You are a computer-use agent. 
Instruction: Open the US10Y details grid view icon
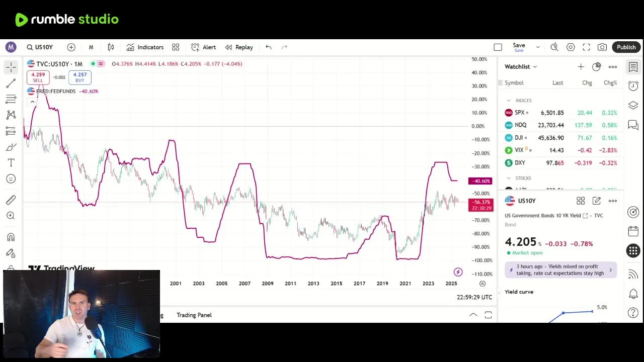[x=581, y=201]
